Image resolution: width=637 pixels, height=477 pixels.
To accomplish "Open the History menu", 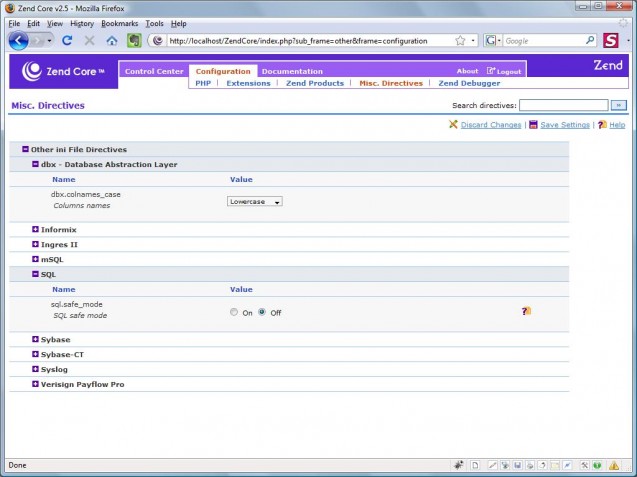I will coord(82,24).
